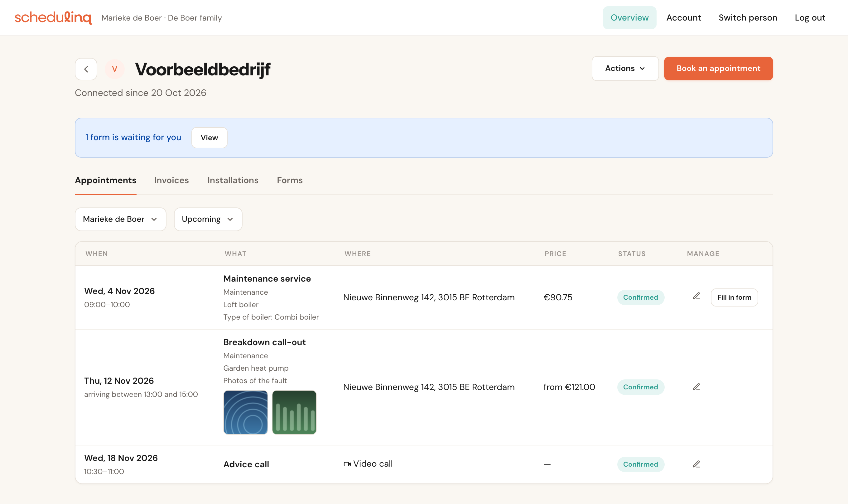
Task: View the waiting form from banner
Action: (x=210, y=138)
